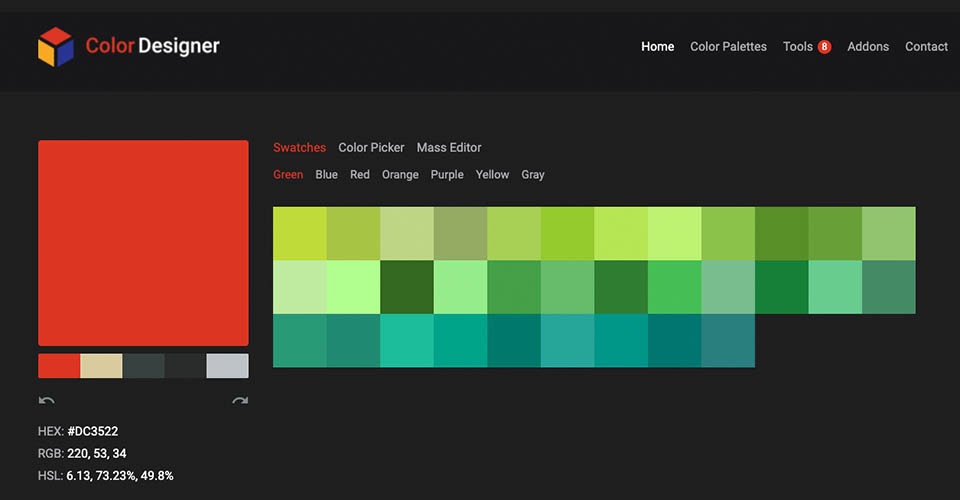Screen dimensions: 960x500
Task: Select the Swatches tab
Action: [299, 148]
